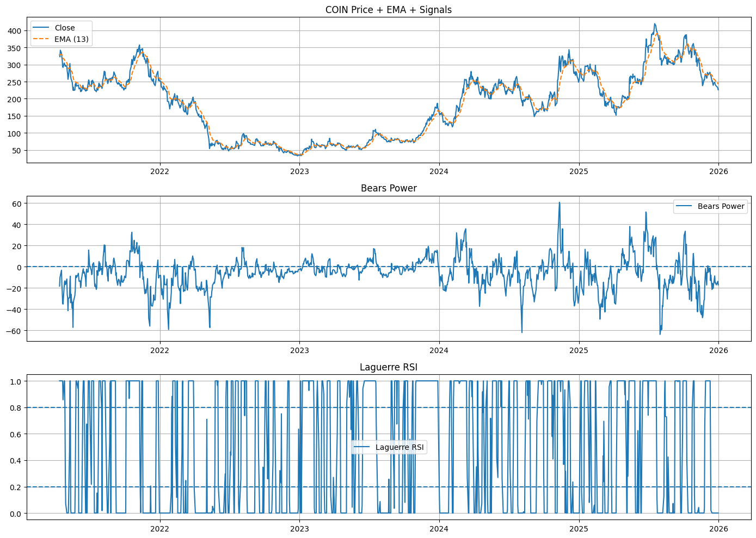
Task: Click the orange dashed EMA legend line sample
Action: (x=41, y=39)
